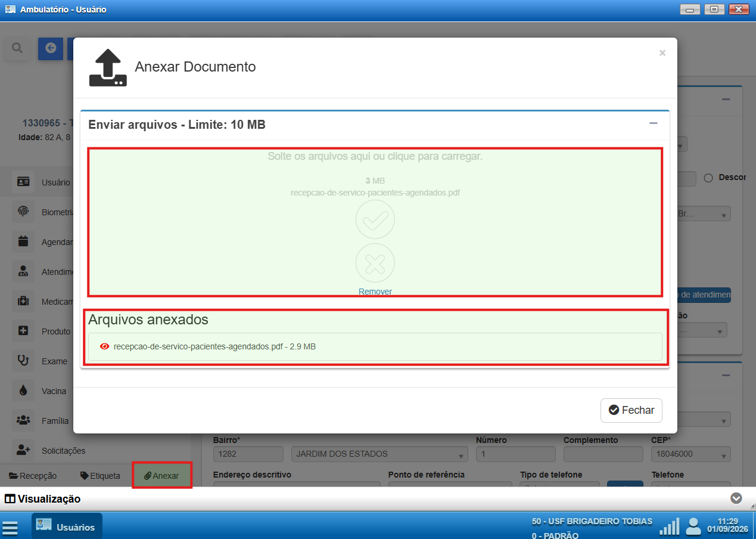The width and height of the screenshot is (756, 539).
Task: Select the Biometria fingerprint icon
Action: 23,212
